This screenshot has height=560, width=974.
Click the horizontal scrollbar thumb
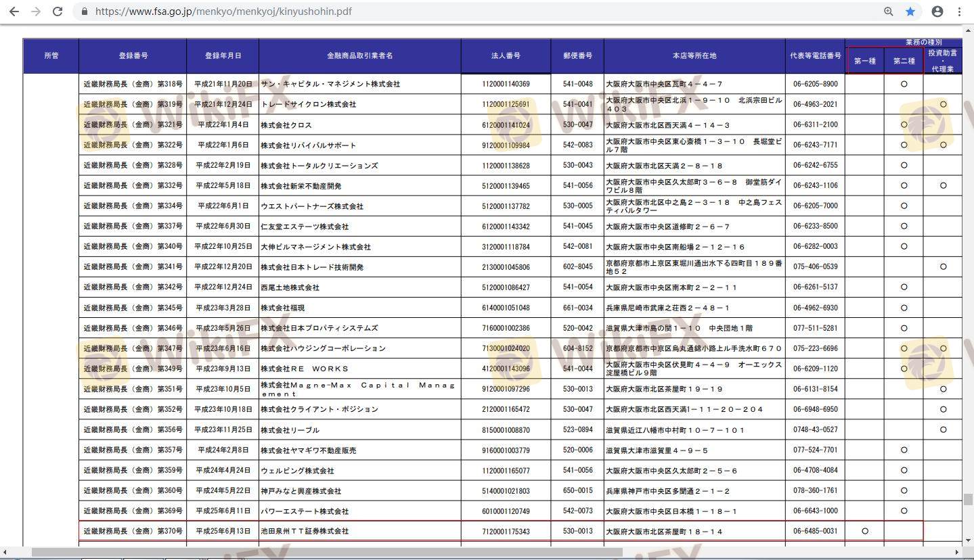pyautogui.click(x=325, y=553)
